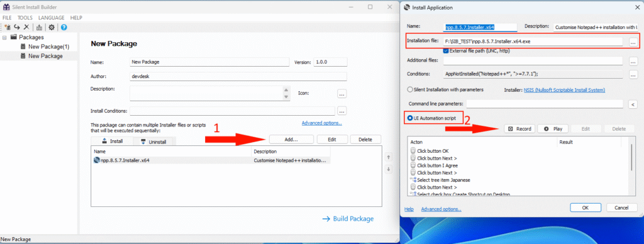Click Command line parameters input field
This screenshot has height=244, width=644.
(x=545, y=104)
